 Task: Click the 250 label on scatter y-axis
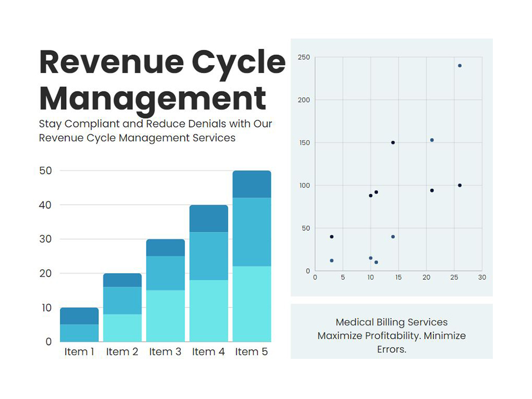(304, 57)
